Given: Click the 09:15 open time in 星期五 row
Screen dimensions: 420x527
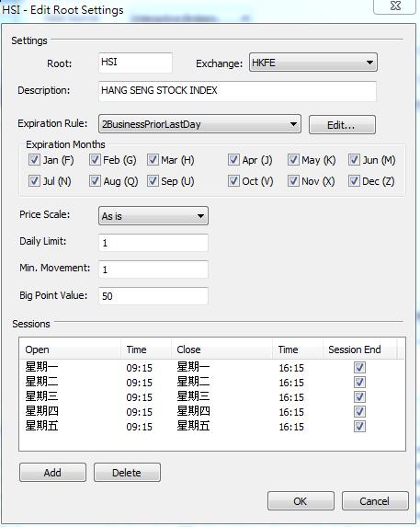Looking at the screenshot, I should (140, 427).
